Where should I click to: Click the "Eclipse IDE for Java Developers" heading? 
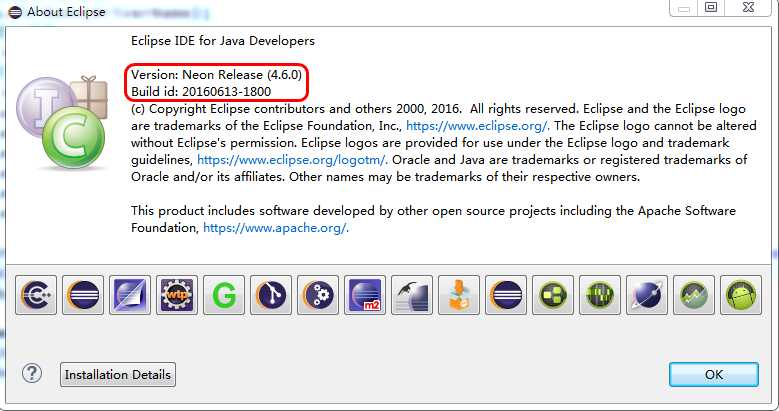pyautogui.click(x=223, y=41)
